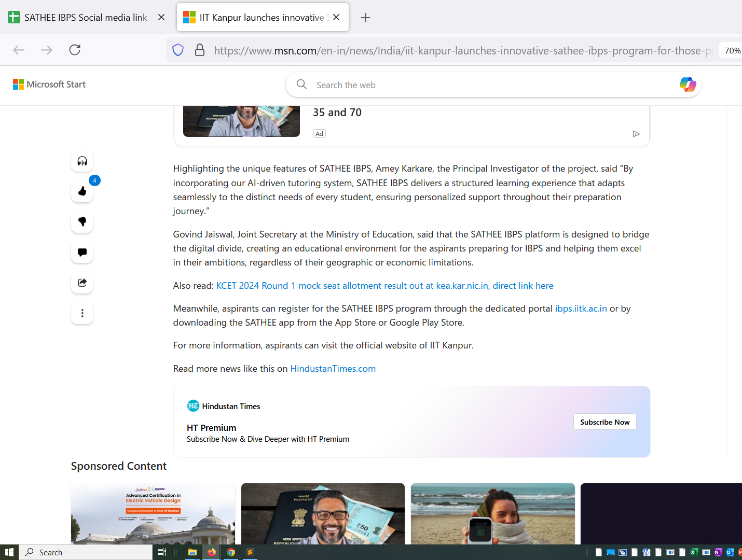Open the HindustanTimes.com link
The height and width of the screenshot is (560, 742).
[x=333, y=369]
